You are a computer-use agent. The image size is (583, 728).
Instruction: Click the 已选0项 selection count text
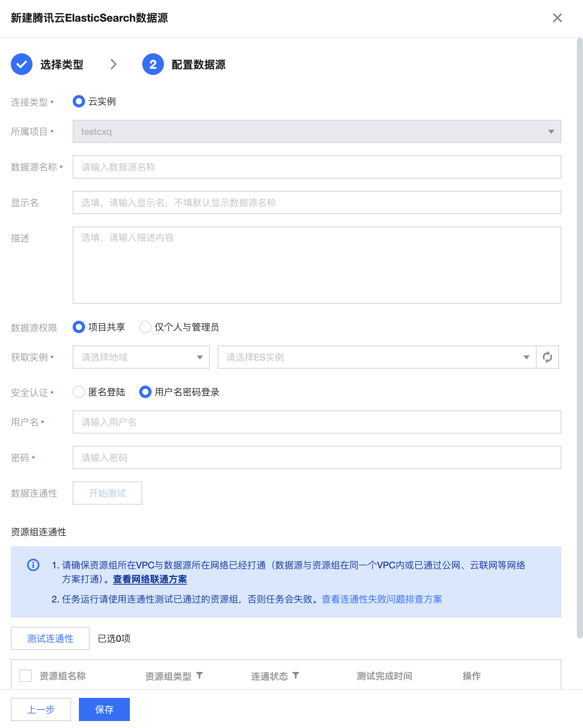point(114,638)
